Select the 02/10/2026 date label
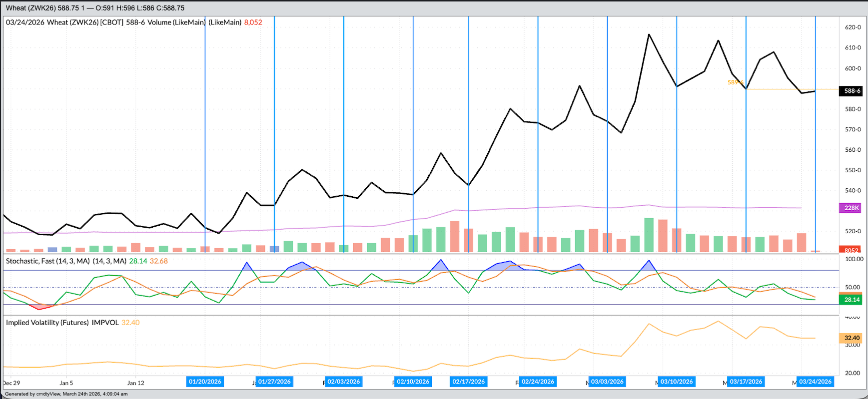 pos(413,382)
